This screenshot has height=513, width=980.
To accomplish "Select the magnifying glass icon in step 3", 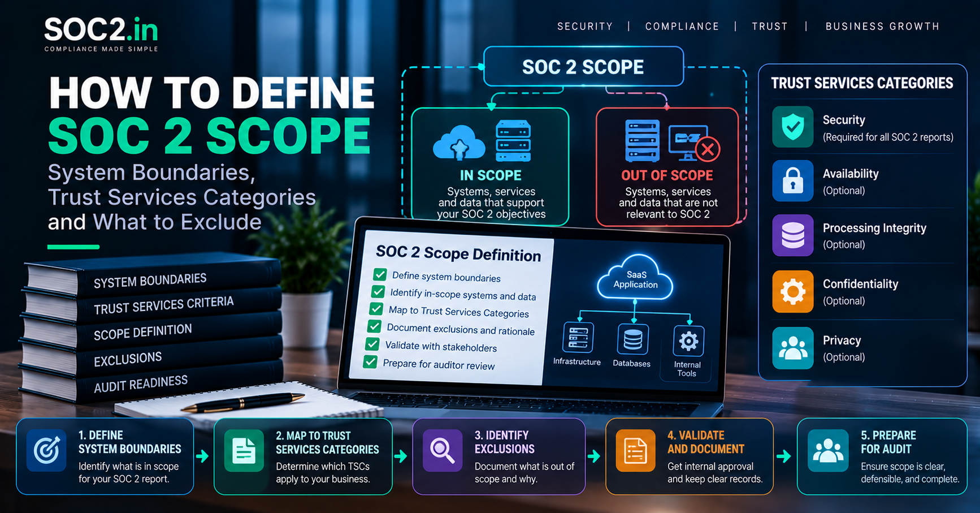I will tap(443, 451).
